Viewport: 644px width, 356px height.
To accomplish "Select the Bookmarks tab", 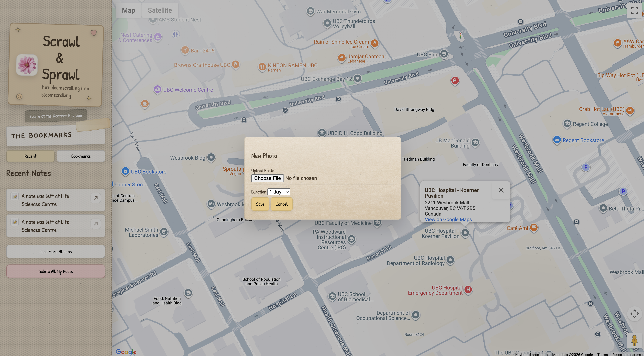I will pos(81,156).
